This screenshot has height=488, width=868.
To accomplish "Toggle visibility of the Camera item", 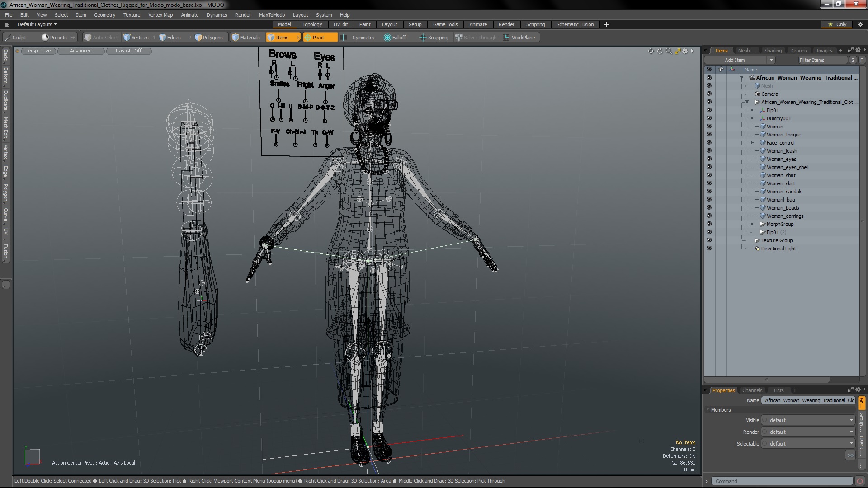I will point(708,94).
